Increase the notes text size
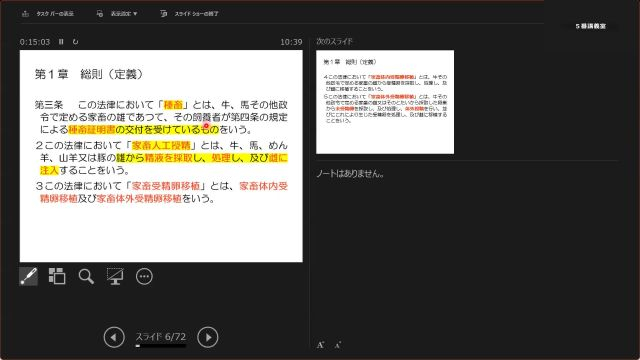 click(320, 345)
